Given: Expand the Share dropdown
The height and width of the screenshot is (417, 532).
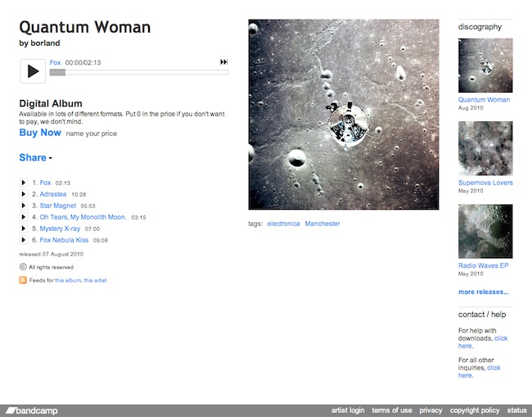Looking at the screenshot, I should (x=35, y=157).
